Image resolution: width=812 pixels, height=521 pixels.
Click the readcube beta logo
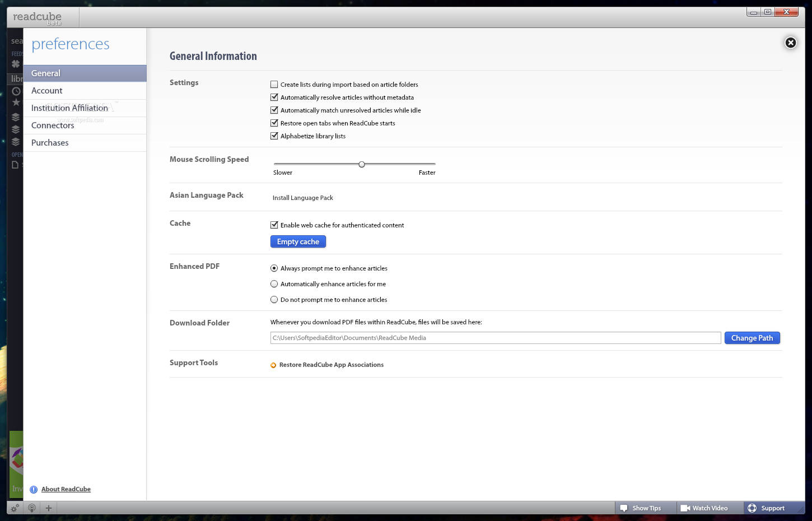[x=38, y=17]
